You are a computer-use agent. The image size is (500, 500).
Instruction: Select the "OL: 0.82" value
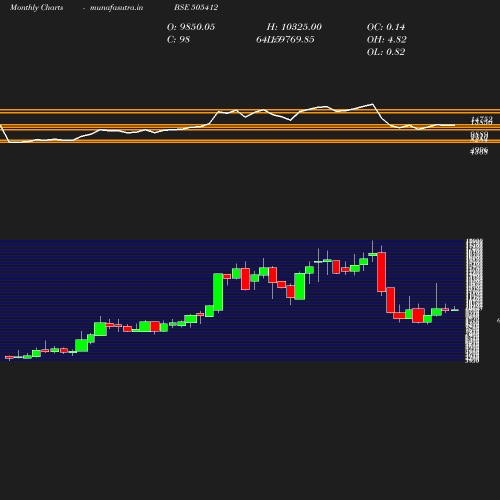[386, 52]
